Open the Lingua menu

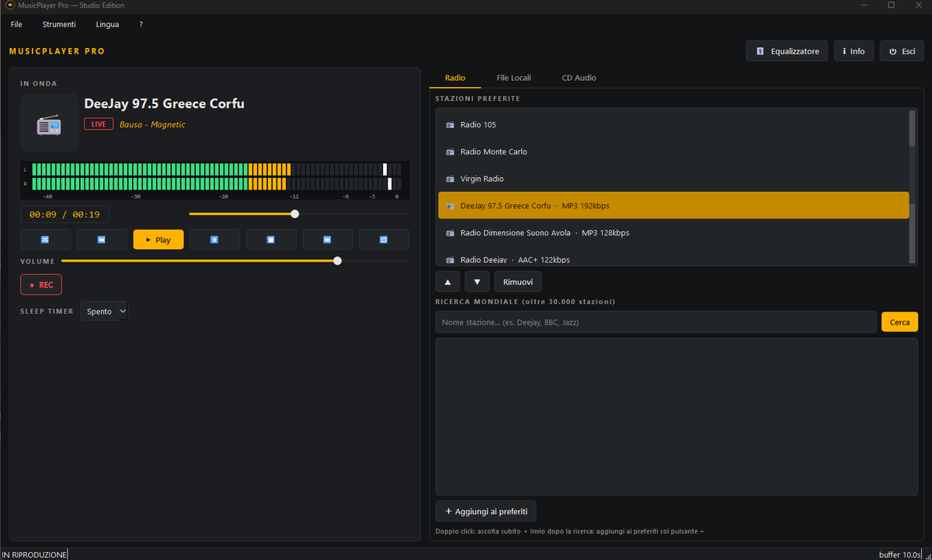[x=107, y=24]
